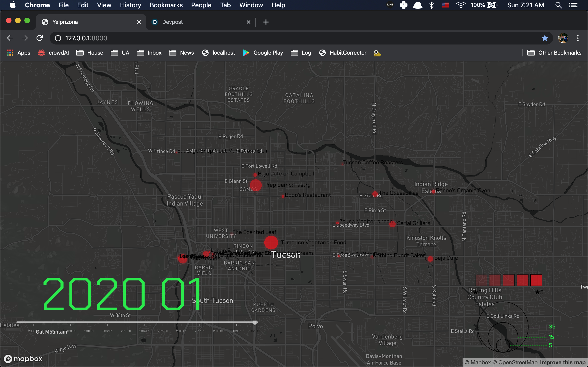Open the Other Bookmarks folder
Viewport: 588px width, 367px height.
tap(554, 53)
